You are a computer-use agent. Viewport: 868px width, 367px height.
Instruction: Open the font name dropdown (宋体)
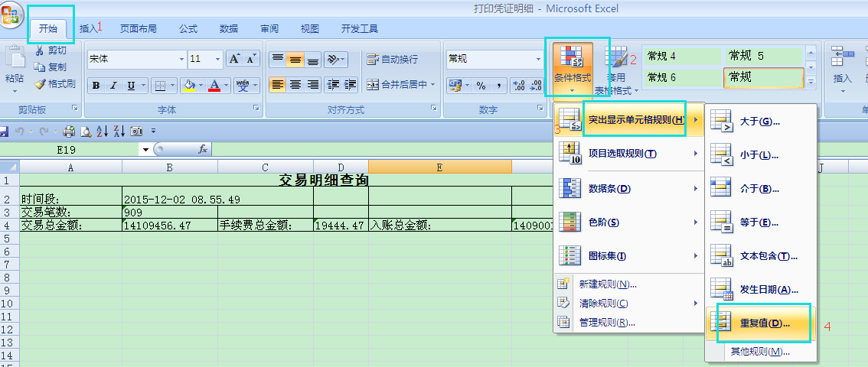click(x=182, y=59)
